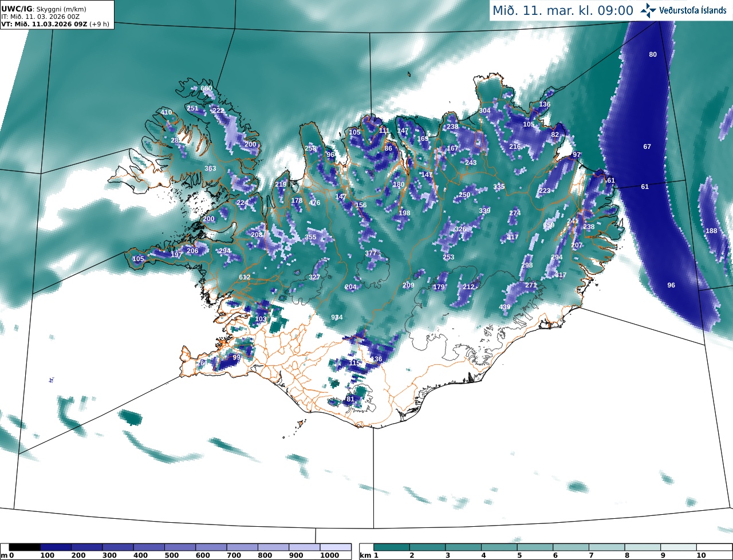Image resolution: width=733 pixels, height=560 pixels.
Task: Pick the dark teal 1–2 km legend swatch
Action: (x=392, y=547)
